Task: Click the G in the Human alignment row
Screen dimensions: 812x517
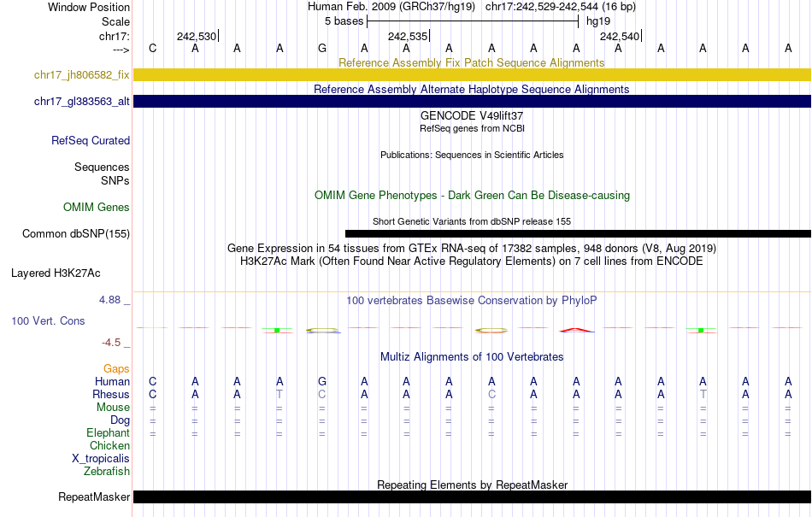Action: [x=322, y=381]
